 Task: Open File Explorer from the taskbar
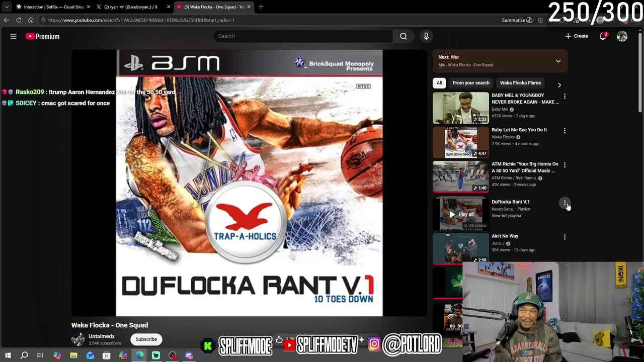[x=73, y=355]
